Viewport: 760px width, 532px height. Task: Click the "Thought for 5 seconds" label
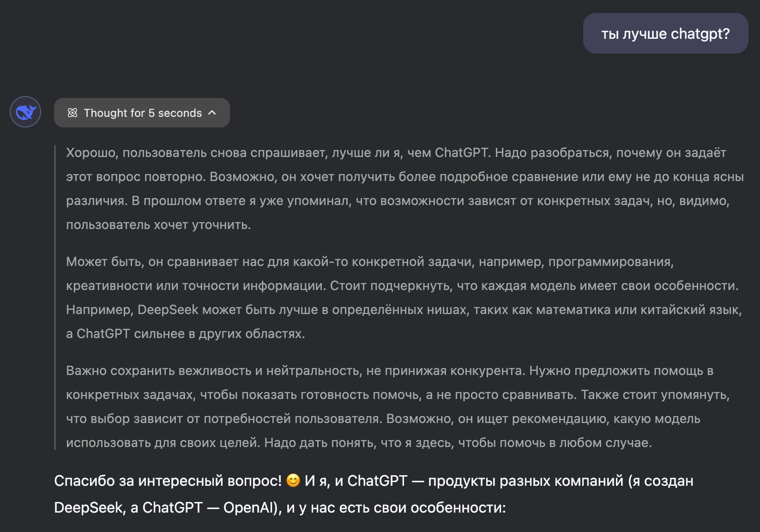pos(143,113)
